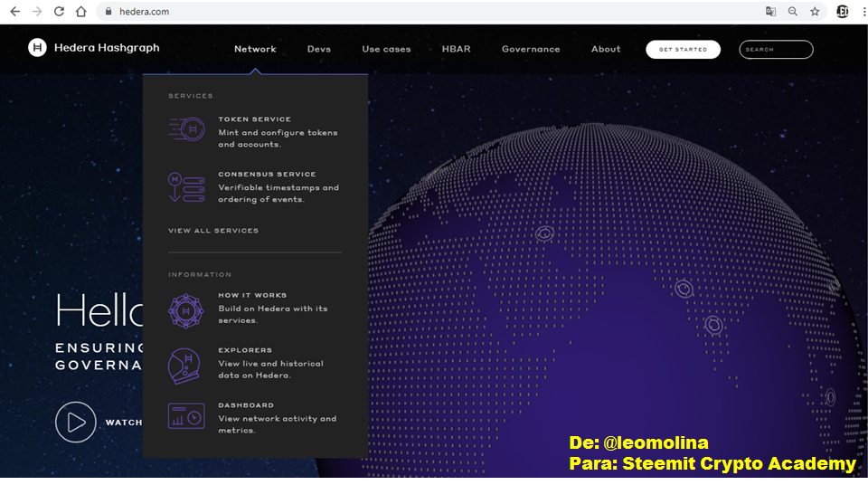Open the Use cases menu

(x=386, y=49)
